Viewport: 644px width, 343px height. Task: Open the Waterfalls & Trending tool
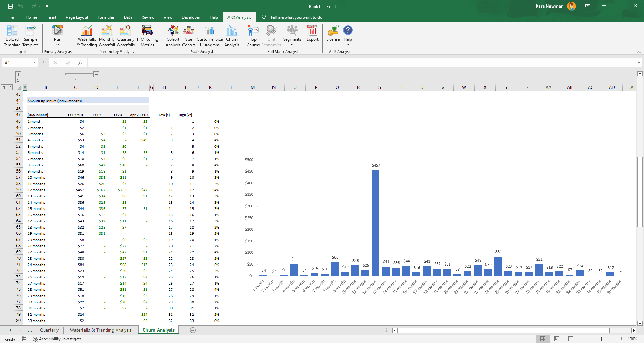click(87, 36)
